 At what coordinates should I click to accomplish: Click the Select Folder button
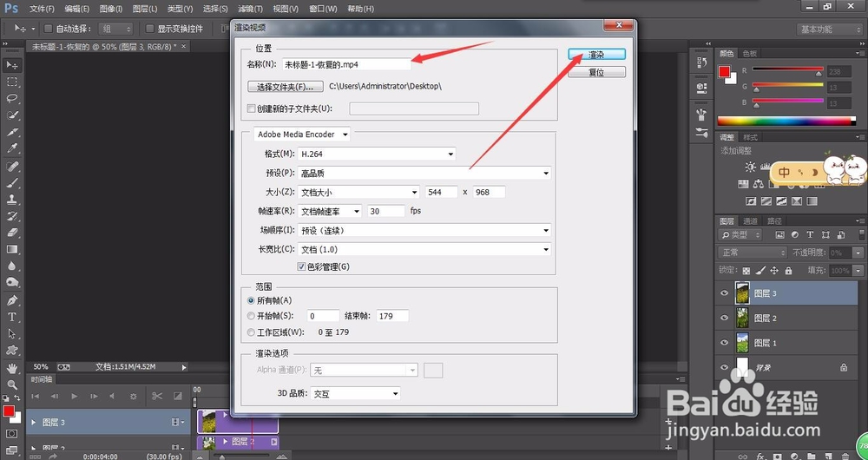(286, 87)
